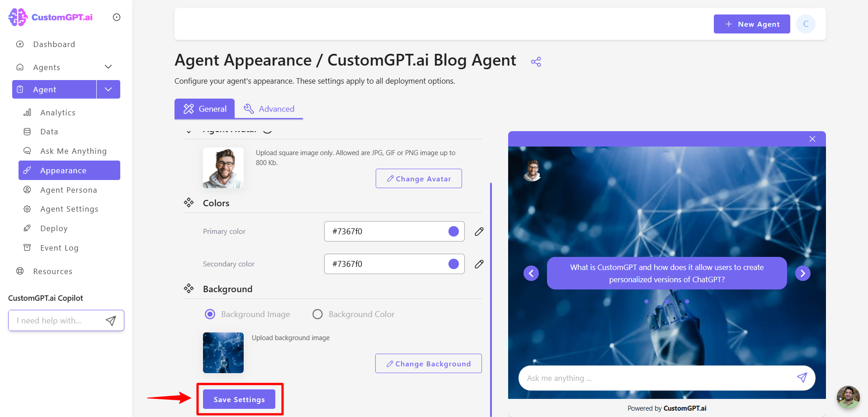The height and width of the screenshot is (417, 868).
Task: Go to previous suggested question arrow
Action: coord(531,273)
